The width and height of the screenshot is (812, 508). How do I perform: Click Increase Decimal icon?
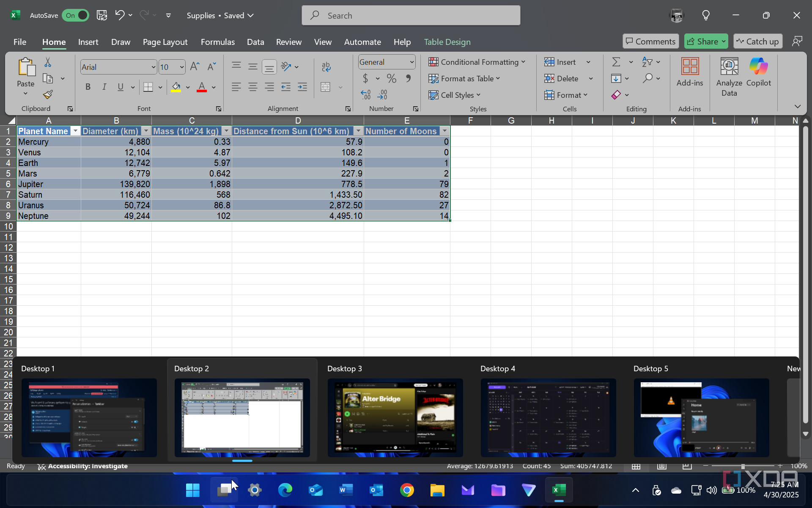[x=366, y=94]
